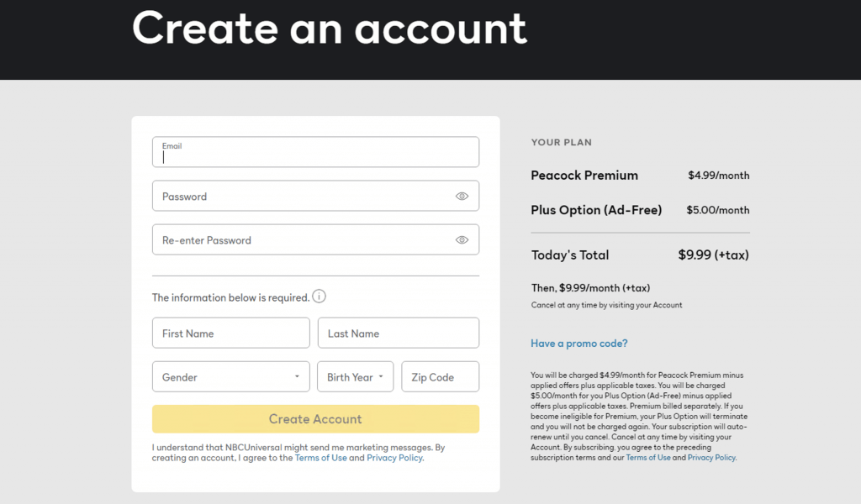Show the Password field's hidden text

462,197
